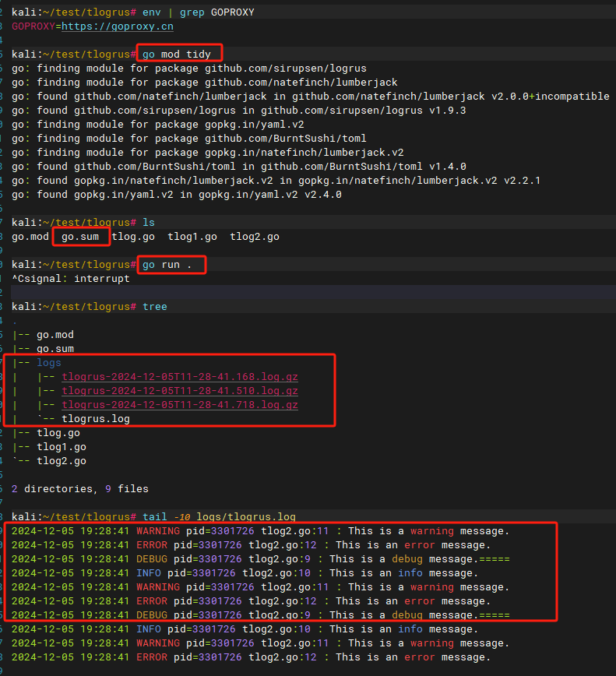Screen dimensions: 616x676
Task: Click the logrus version 'v1.9.3'
Action: tap(448, 111)
